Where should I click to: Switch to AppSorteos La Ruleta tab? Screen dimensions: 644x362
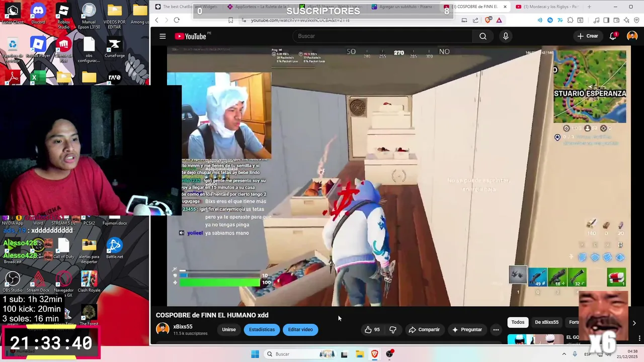(x=259, y=7)
